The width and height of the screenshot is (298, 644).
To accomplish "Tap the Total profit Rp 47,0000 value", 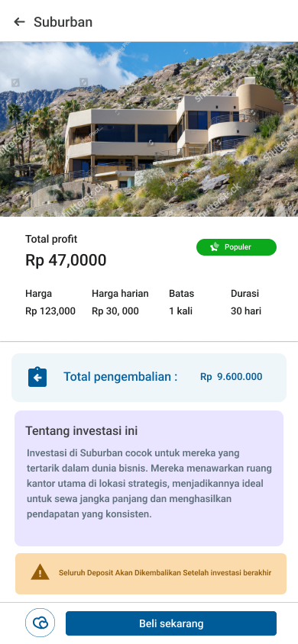I will (x=66, y=260).
